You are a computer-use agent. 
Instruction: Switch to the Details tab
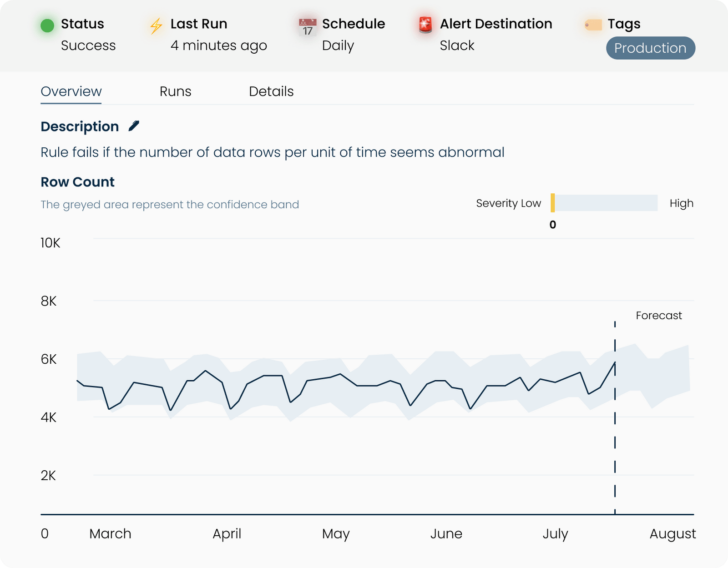(271, 91)
